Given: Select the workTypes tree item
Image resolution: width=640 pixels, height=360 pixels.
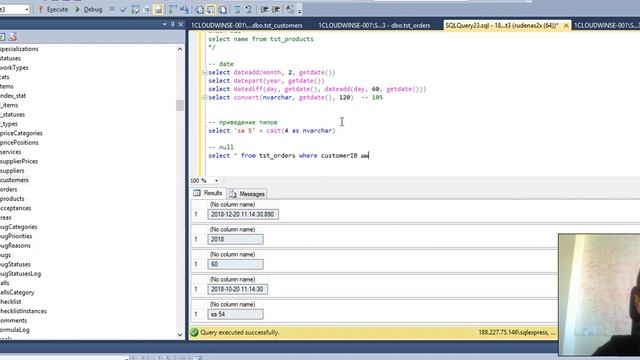Looking at the screenshot, I should (14, 67).
